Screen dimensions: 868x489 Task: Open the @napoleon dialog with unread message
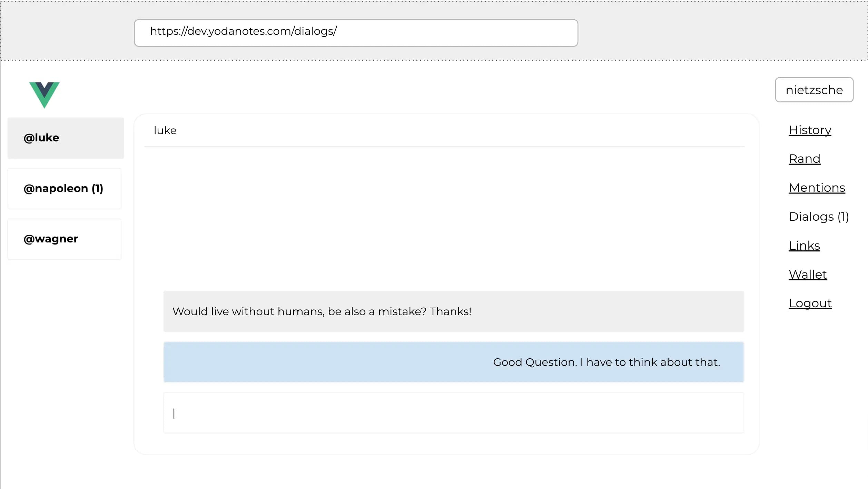tap(65, 189)
